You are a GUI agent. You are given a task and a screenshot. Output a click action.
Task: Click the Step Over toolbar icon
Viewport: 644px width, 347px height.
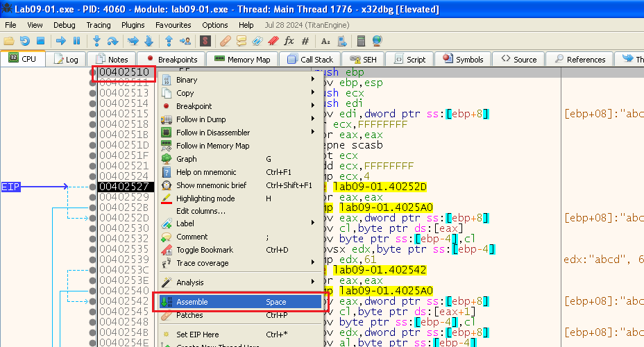click(x=113, y=41)
